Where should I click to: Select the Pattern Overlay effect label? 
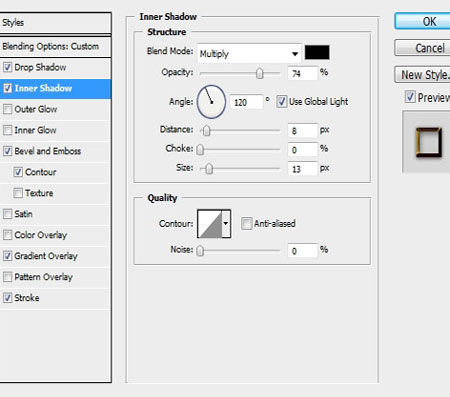click(x=43, y=277)
